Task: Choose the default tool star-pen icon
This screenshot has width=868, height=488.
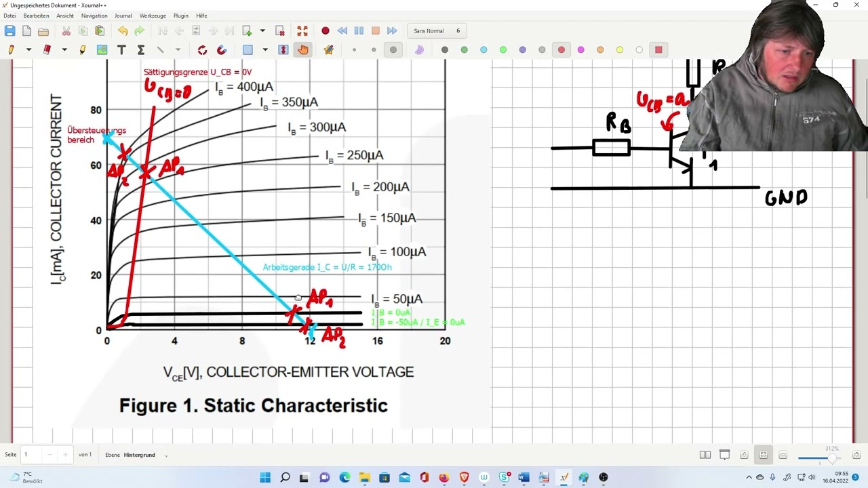Action: tap(329, 49)
